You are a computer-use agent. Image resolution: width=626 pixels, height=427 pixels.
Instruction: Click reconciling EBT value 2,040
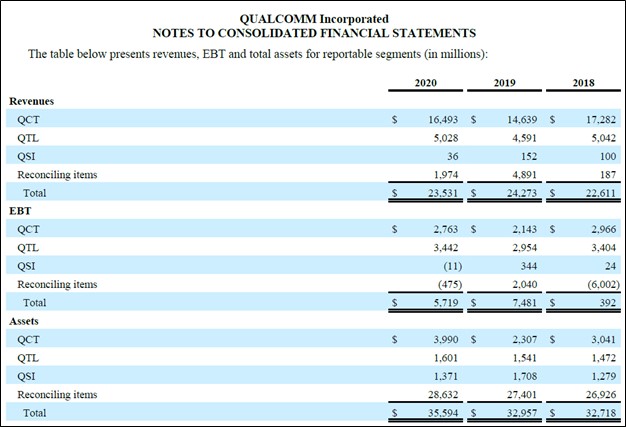(x=525, y=285)
